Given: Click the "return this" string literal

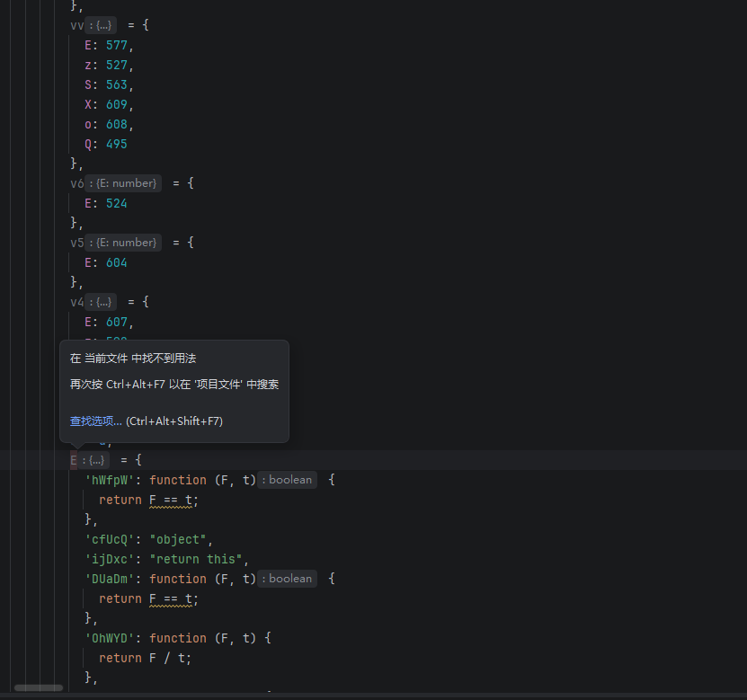Looking at the screenshot, I should click(x=196, y=559).
